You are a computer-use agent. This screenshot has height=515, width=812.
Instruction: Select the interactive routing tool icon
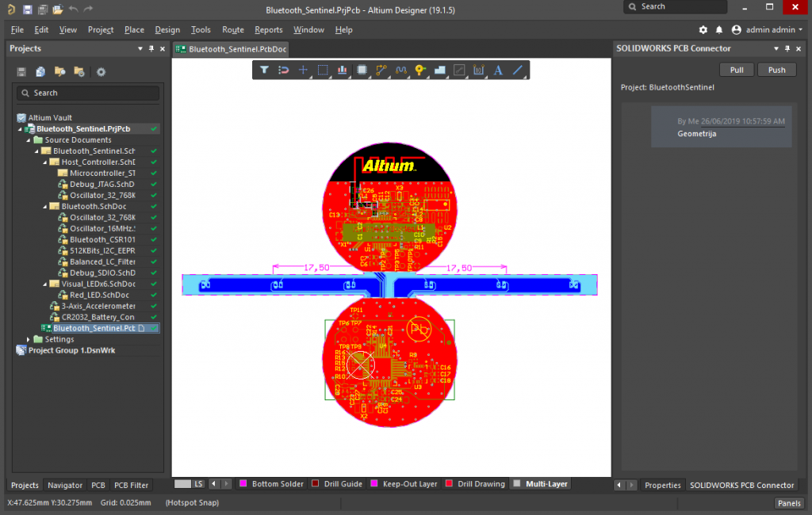tap(381, 70)
